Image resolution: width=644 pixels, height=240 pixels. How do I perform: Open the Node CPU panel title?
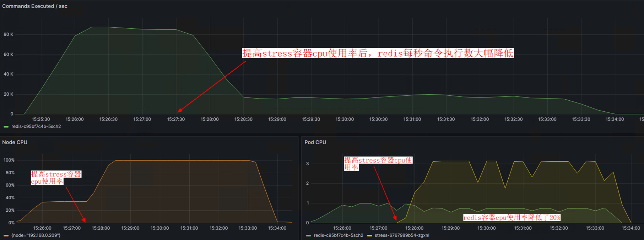pos(15,142)
